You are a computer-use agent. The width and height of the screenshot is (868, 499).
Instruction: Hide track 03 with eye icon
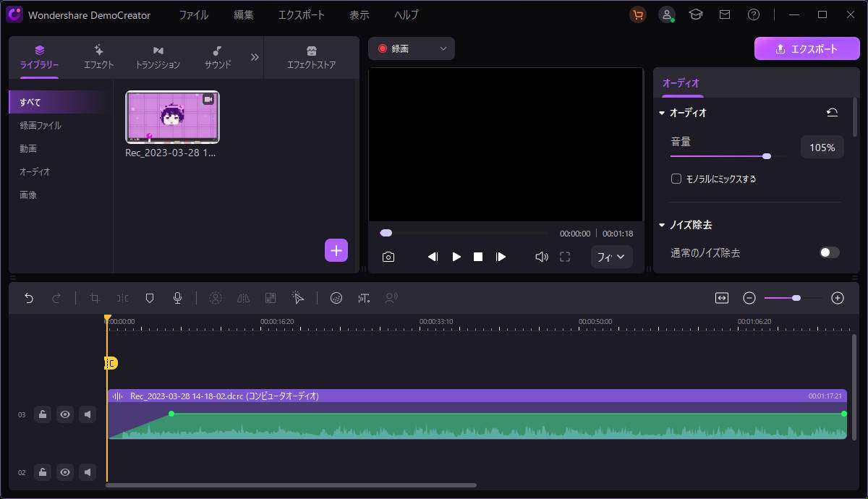65,414
